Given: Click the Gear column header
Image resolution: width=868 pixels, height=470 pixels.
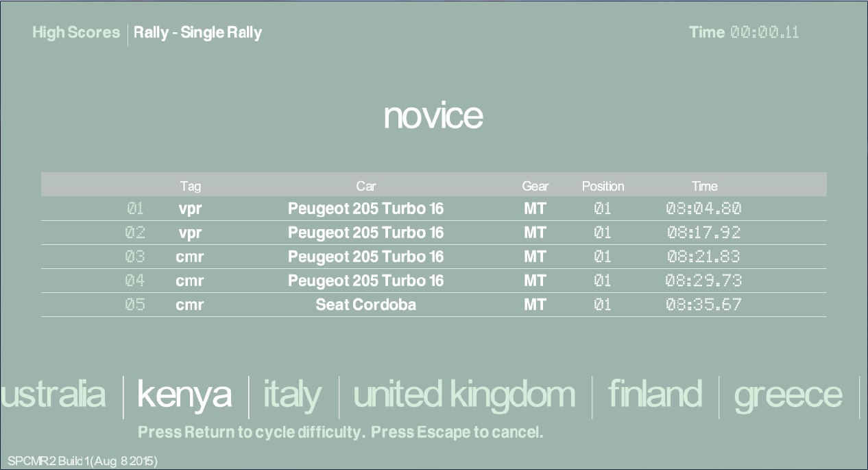Looking at the screenshot, I should (x=535, y=186).
